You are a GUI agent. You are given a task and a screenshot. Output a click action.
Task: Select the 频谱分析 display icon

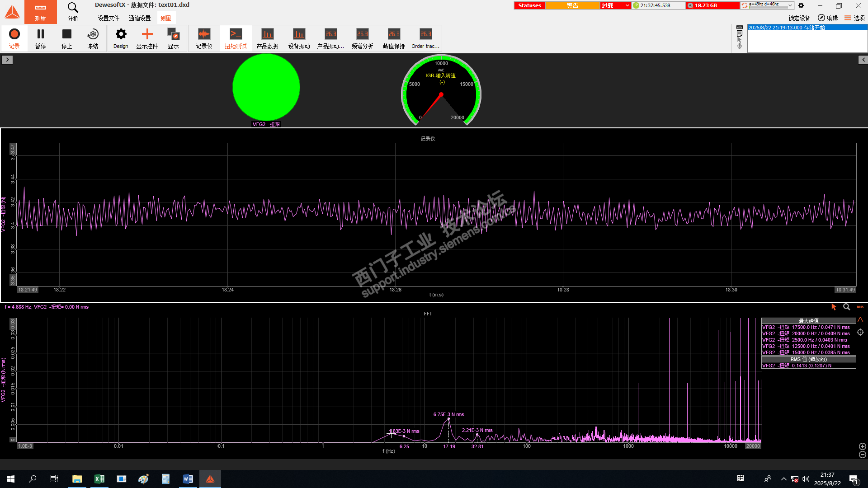point(362,38)
